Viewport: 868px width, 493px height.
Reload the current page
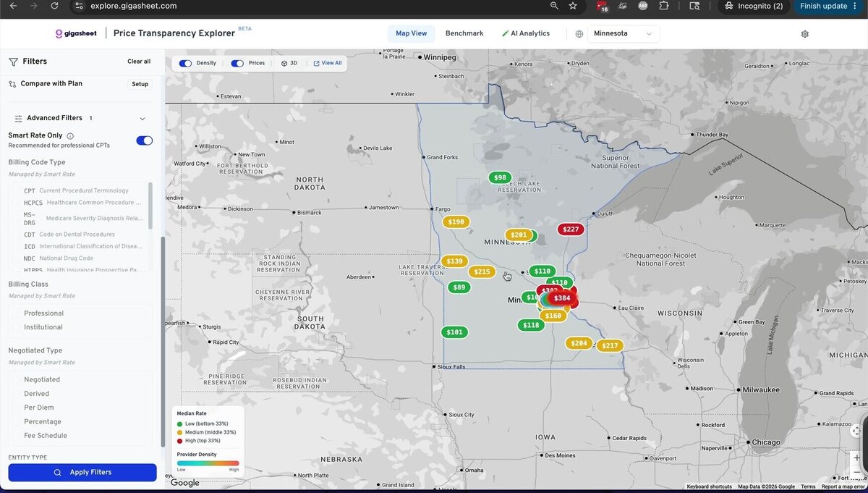point(54,6)
